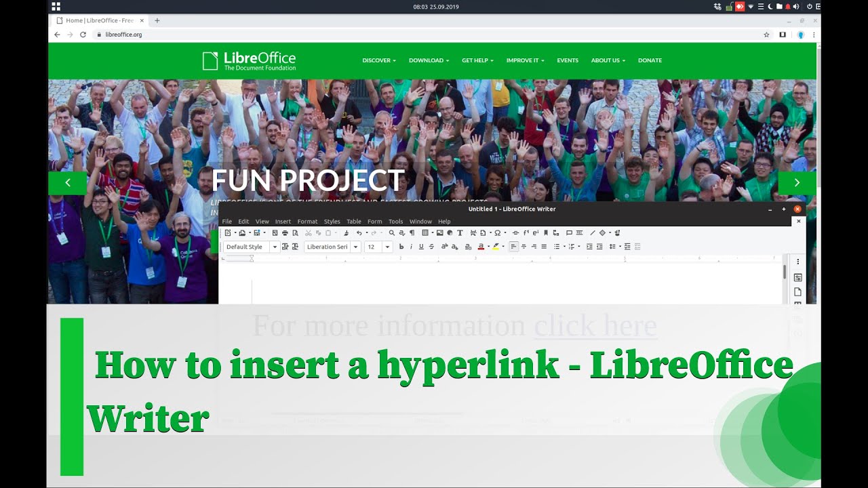Click the next slide arrow on banner
The width and height of the screenshot is (868, 488).
pos(797,183)
